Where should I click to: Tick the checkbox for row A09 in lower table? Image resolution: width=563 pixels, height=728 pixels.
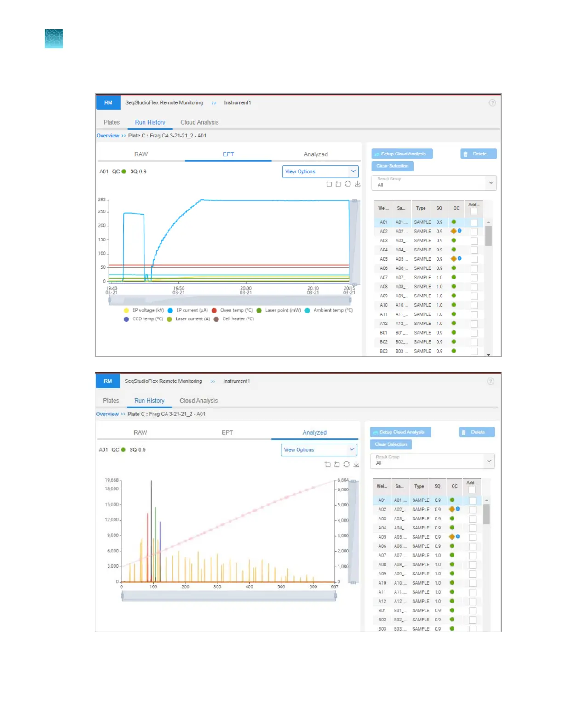click(x=472, y=574)
